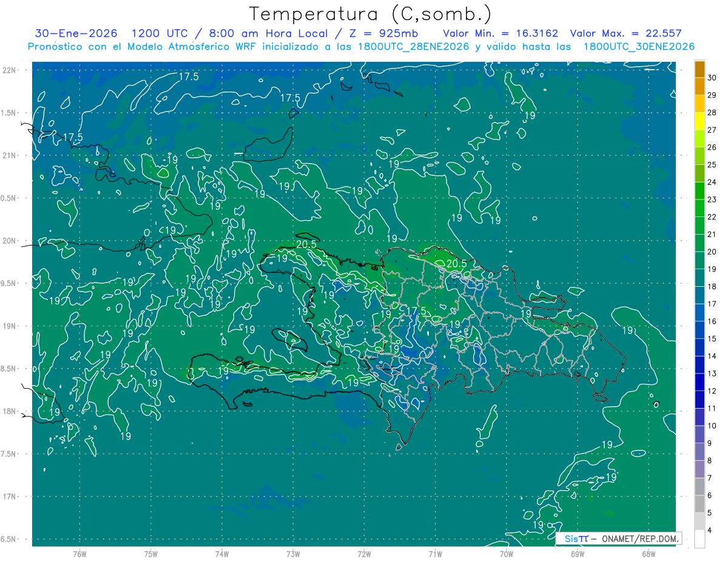Viewport: 728px width, 562px height.
Task: Pick the legend swatch between 25 and 26
Action: click(699, 156)
